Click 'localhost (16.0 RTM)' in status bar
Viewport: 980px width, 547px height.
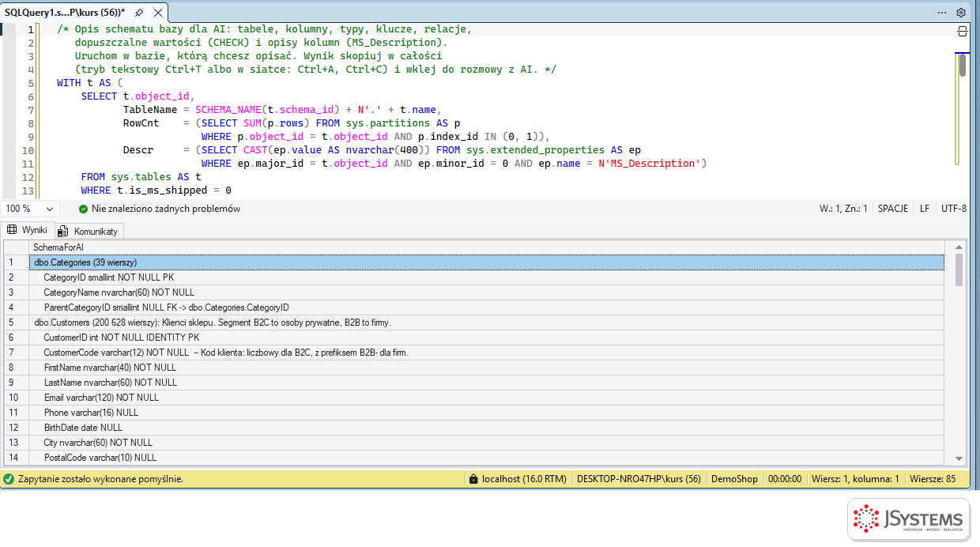(x=524, y=479)
